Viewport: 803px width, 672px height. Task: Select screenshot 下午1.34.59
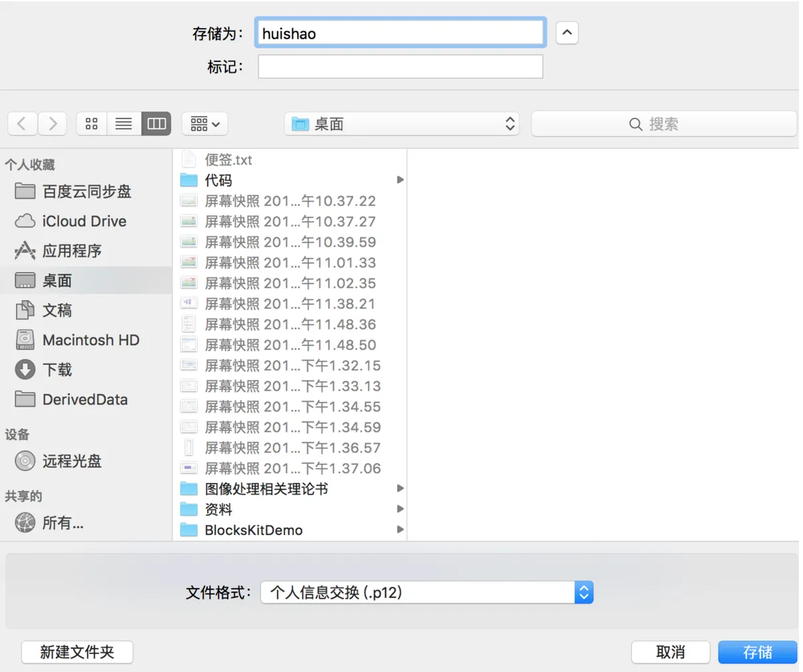coord(290,428)
